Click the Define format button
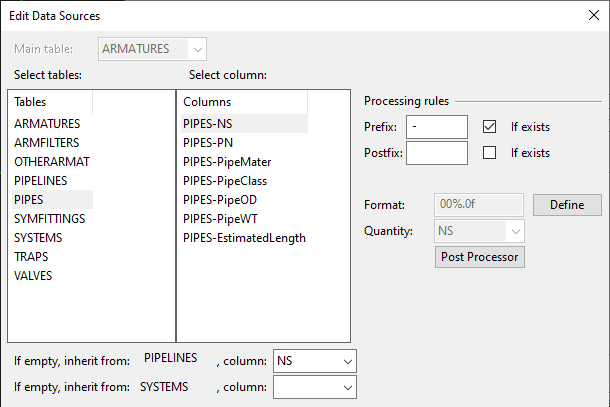Screen dimensions: 610x407 [x=566, y=205]
